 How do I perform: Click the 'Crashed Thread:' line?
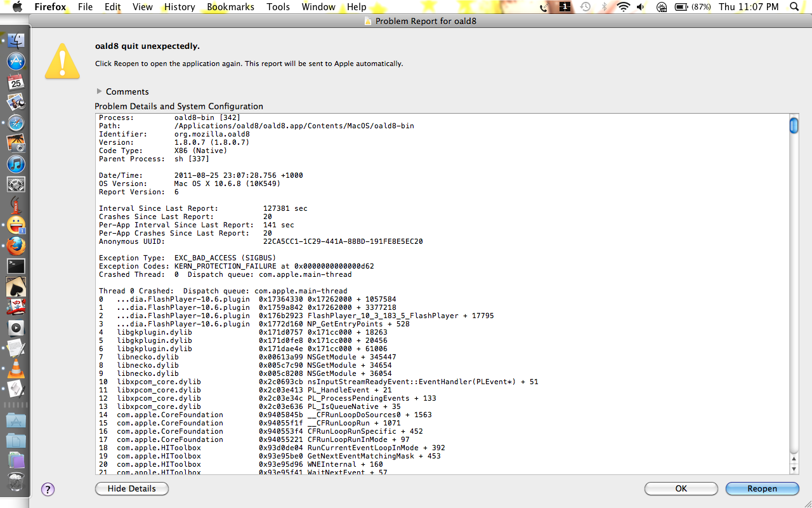point(225,274)
